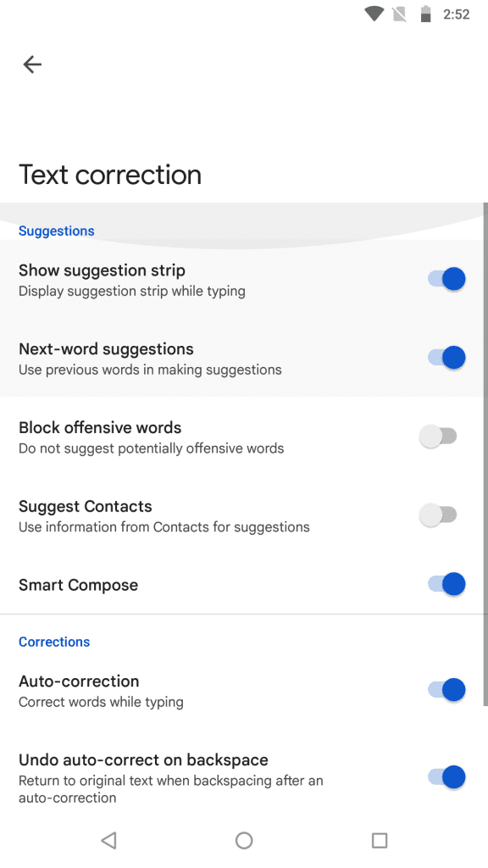The image size is (488, 868).
Task: Tap the Text correction title
Action: click(x=109, y=175)
